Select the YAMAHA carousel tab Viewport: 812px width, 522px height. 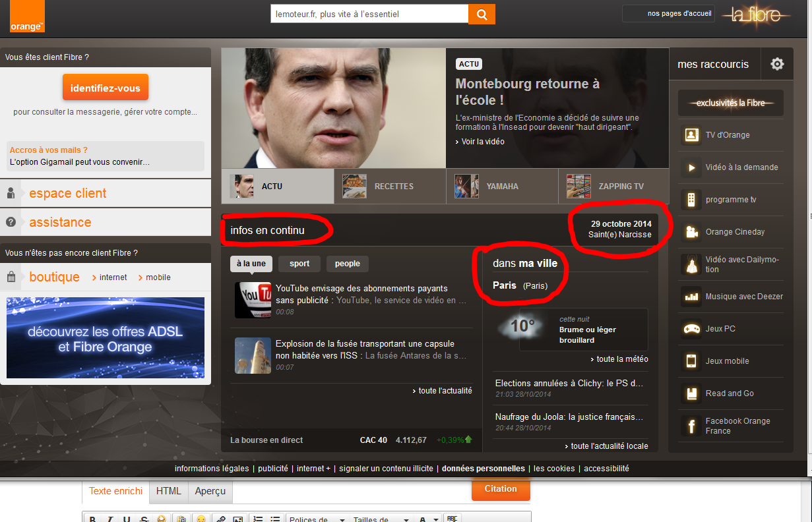click(x=502, y=187)
